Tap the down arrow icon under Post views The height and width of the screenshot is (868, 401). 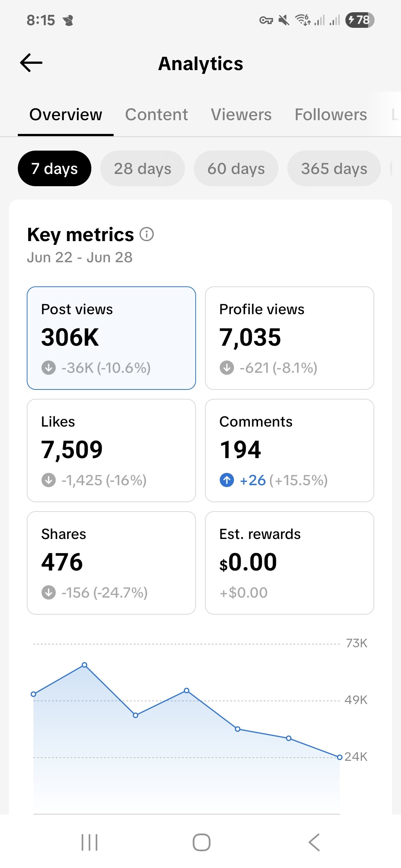(49, 368)
